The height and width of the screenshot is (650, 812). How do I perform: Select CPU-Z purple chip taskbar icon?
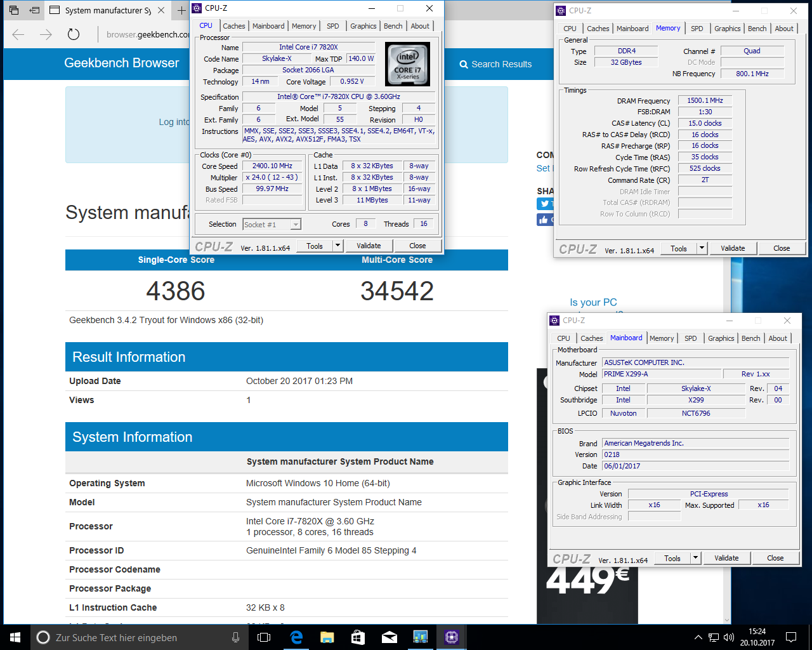(x=452, y=637)
